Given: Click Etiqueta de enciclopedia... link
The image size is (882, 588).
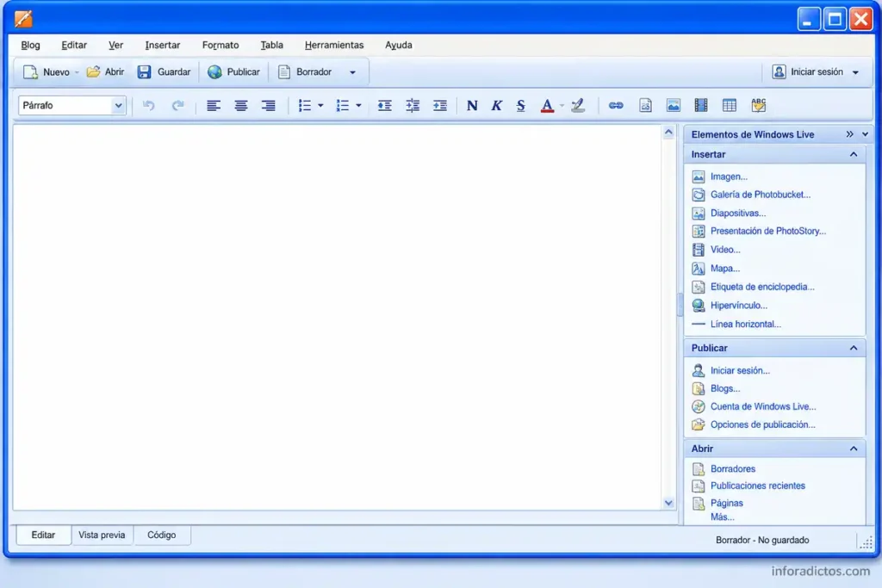Looking at the screenshot, I should coord(762,287).
